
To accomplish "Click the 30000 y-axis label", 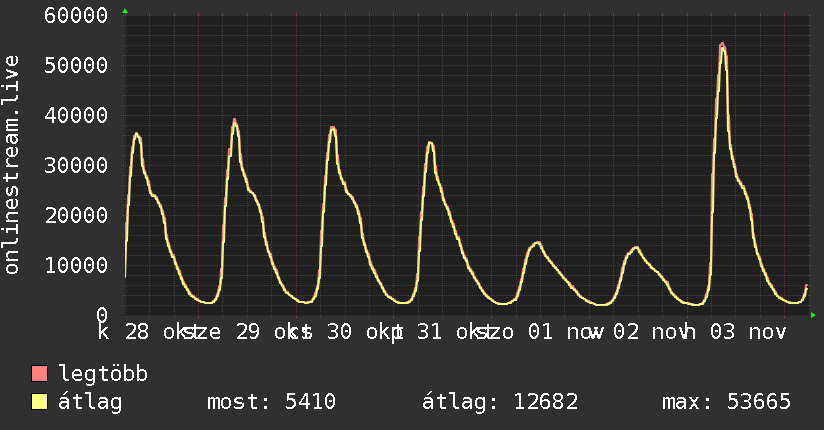I will (76, 165).
